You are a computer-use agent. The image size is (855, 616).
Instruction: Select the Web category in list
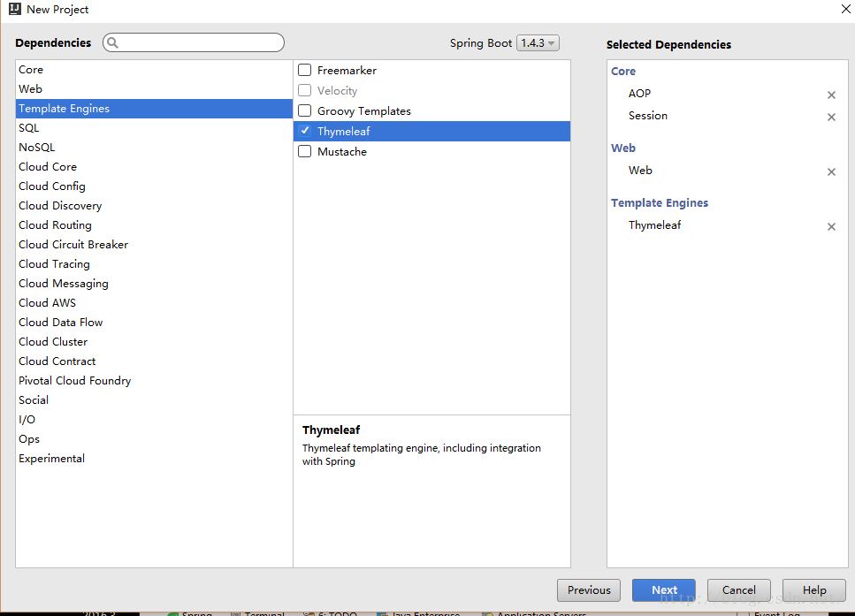(155, 89)
